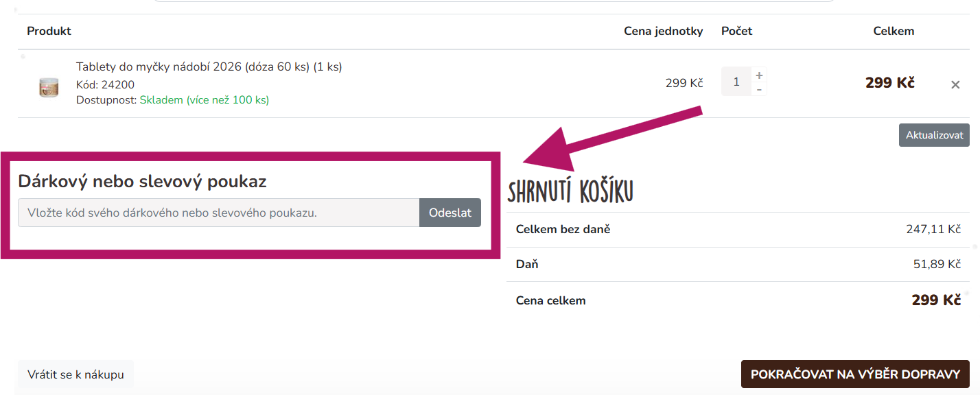Screen dimensions: 980x395
Task: Click the Shrnutí košíku heading
Action: (x=570, y=191)
